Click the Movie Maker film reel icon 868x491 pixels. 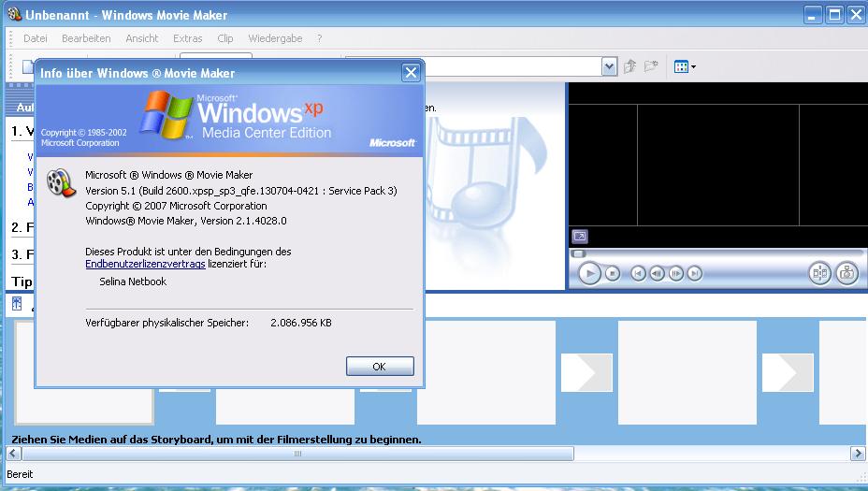point(61,183)
